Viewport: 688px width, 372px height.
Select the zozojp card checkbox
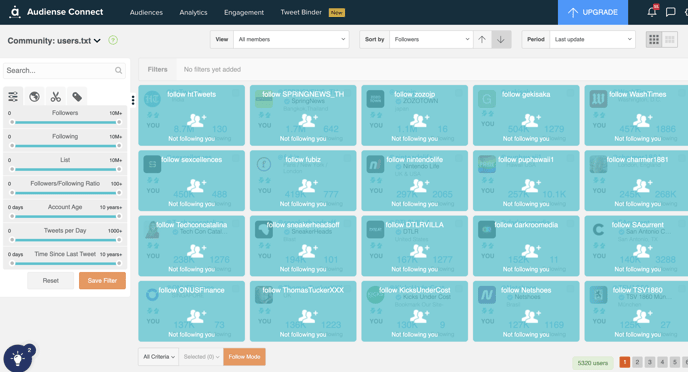click(459, 93)
